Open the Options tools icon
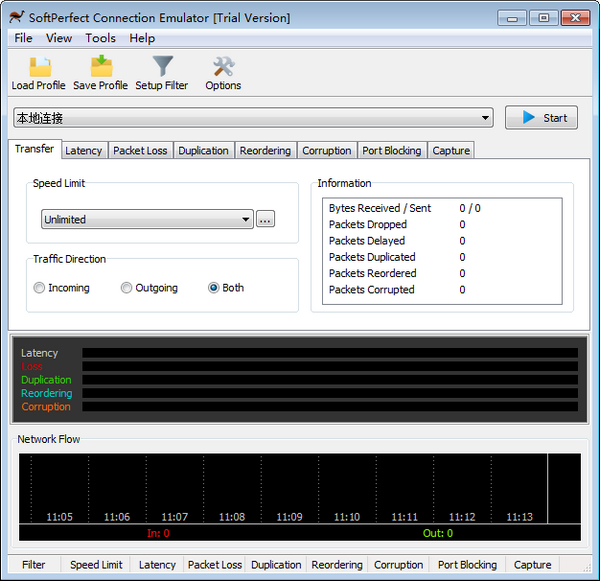Viewport: 600px width, 581px height. tap(224, 67)
